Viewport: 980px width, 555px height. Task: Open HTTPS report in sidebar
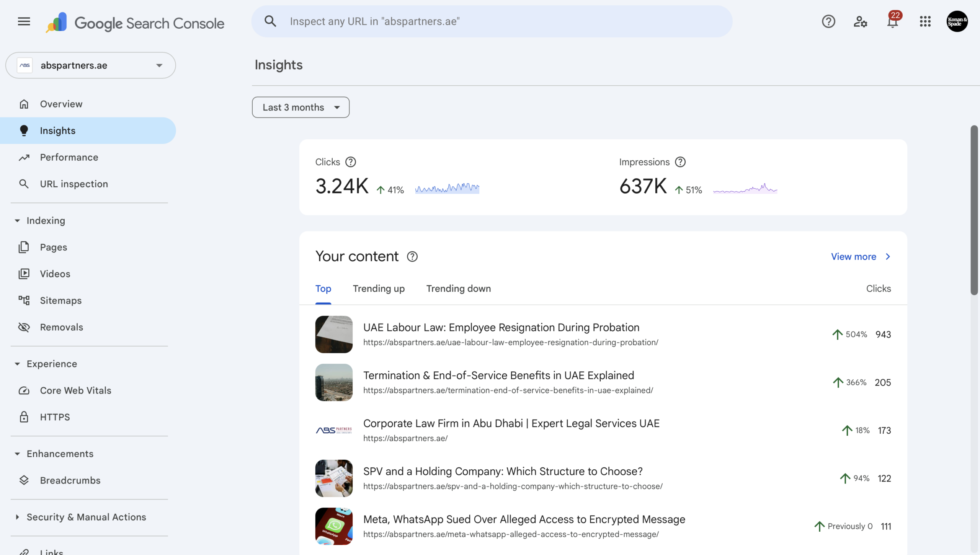tap(88, 417)
